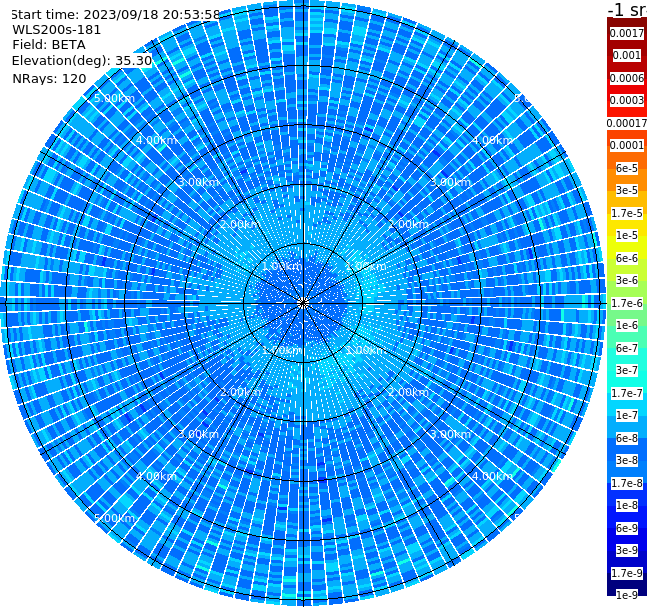647x607 pixels.
Task: Click the 6e-9 colorbar label
Action: tap(627, 528)
